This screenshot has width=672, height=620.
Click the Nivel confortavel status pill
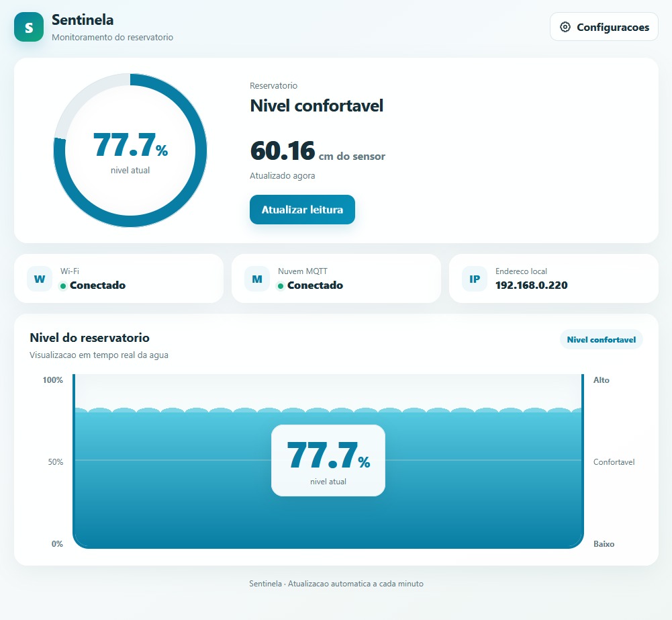pos(602,340)
